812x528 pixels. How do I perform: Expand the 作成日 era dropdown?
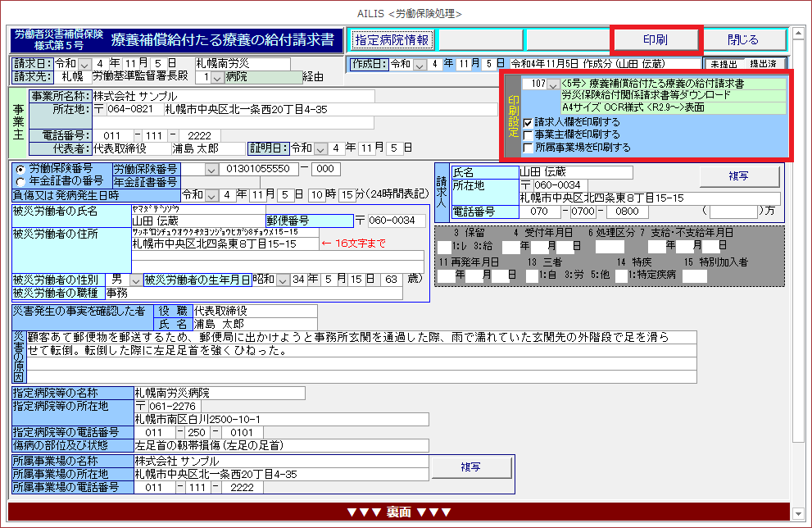(420, 64)
